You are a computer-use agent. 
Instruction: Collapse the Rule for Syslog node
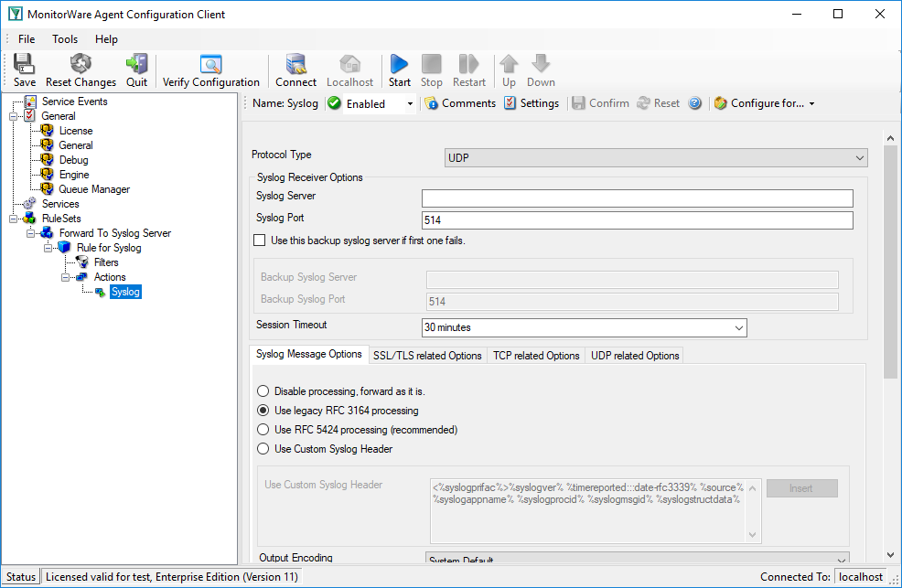(48, 248)
